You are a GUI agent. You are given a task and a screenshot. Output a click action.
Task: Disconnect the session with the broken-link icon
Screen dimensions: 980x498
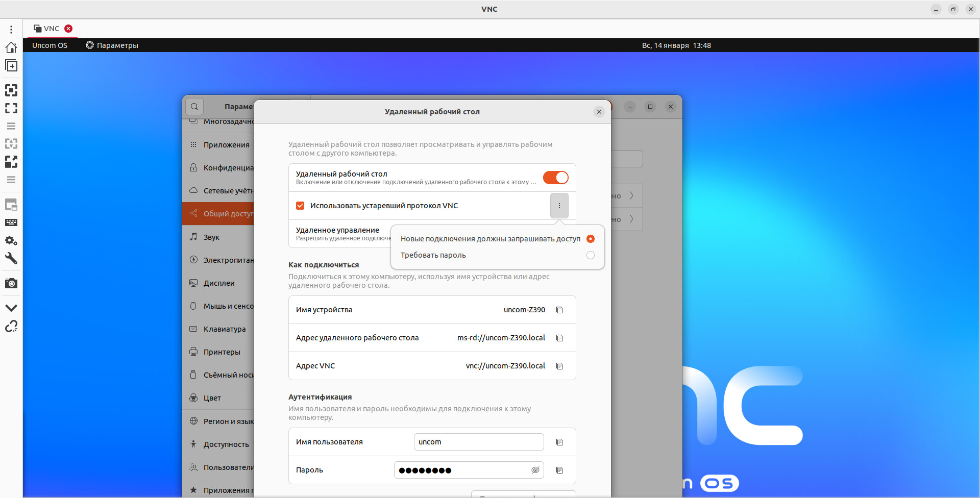[11, 326]
